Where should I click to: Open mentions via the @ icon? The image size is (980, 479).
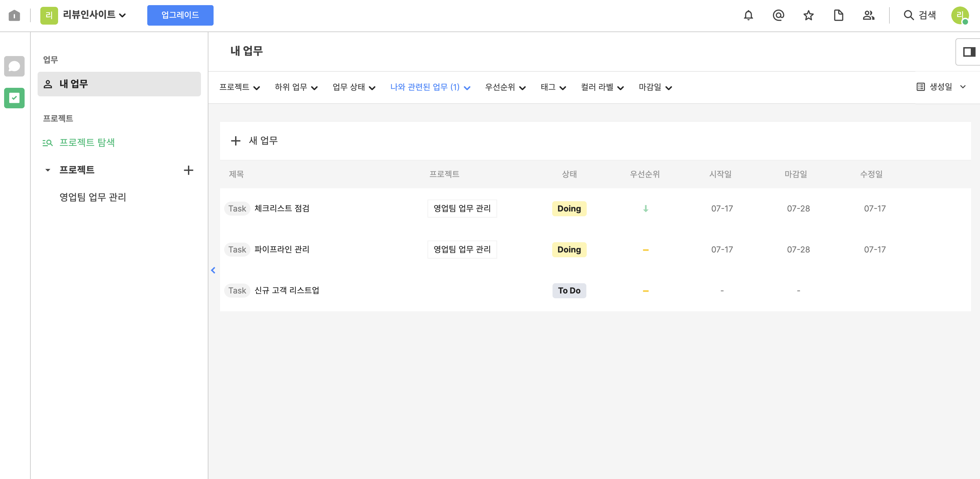pyautogui.click(x=778, y=15)
